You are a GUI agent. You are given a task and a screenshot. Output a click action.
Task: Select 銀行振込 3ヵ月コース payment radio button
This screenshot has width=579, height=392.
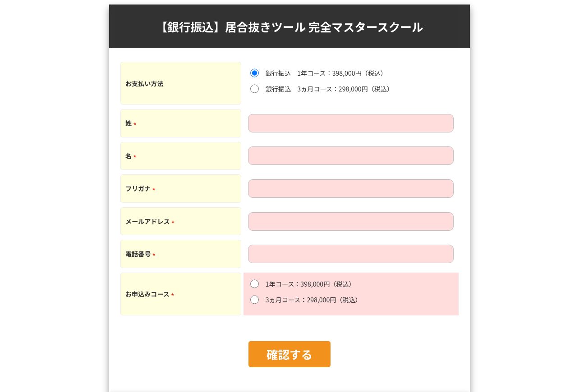point(254,89)
